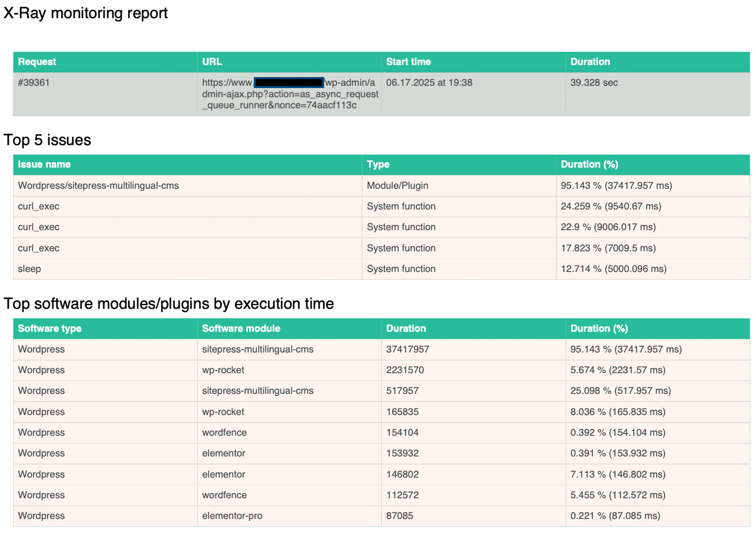Image resolution: width=756 pixels, height=533 pixels.
Task: Click duration value 37417957
Action: [408, 349]
